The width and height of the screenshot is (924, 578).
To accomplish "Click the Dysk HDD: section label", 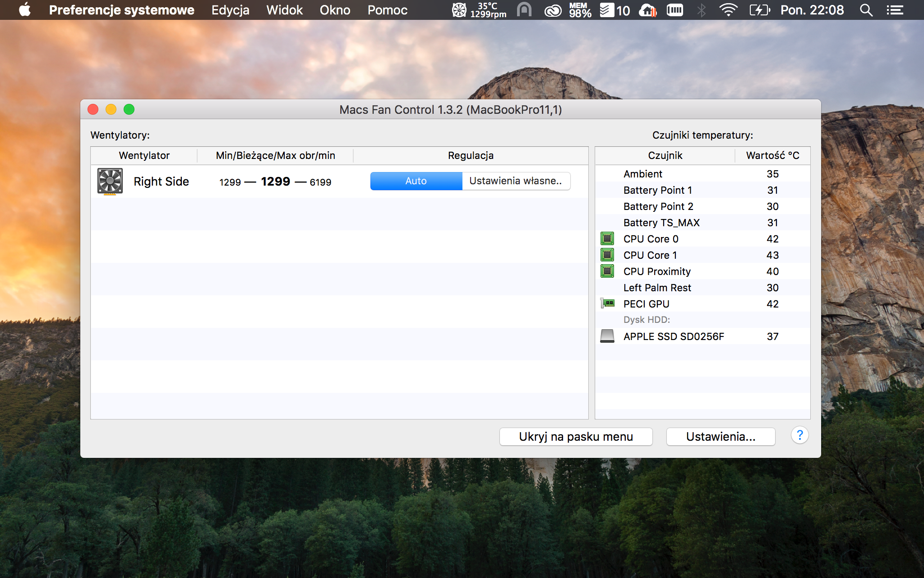I will click(647, 320).
